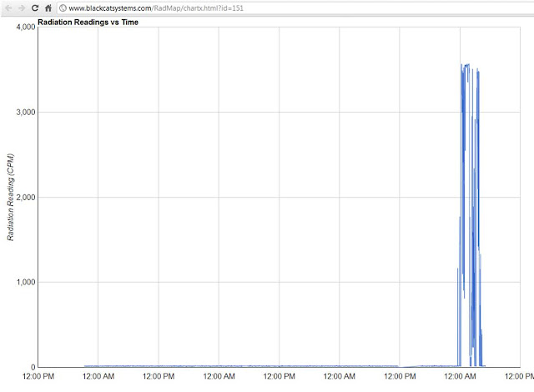Click the 4,000 y-axis value

(26, 28)
